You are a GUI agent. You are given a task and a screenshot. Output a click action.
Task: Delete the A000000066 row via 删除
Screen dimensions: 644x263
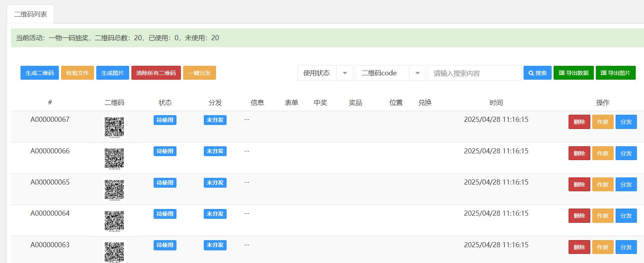pyautogui.click(x=579, y=153)
